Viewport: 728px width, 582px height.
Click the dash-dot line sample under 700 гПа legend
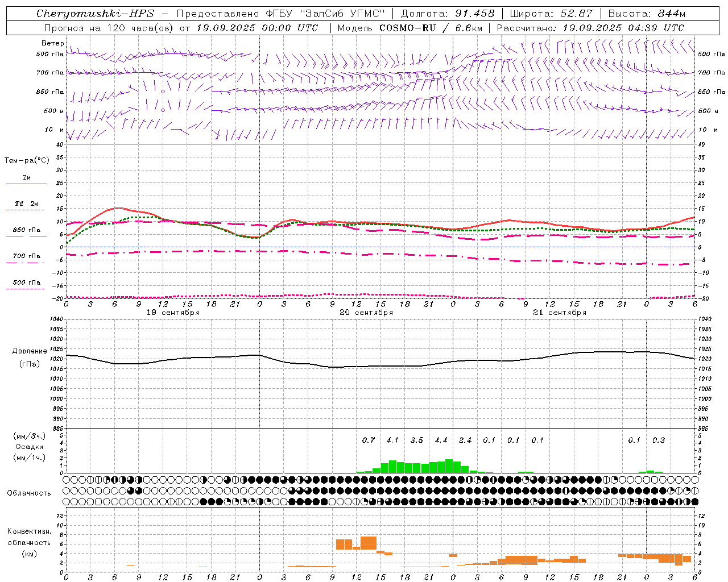tap(26, 263)
